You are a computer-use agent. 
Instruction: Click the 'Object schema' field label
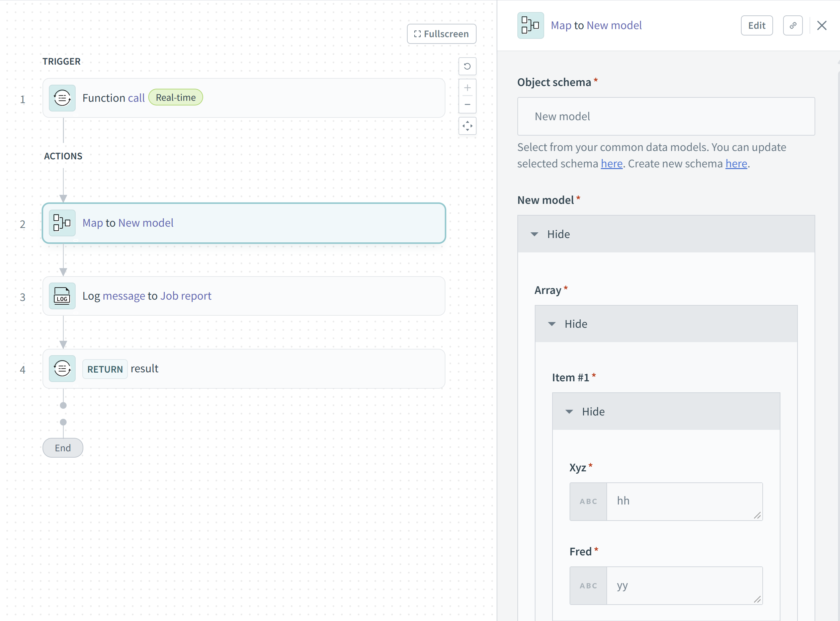pos(554,82)
